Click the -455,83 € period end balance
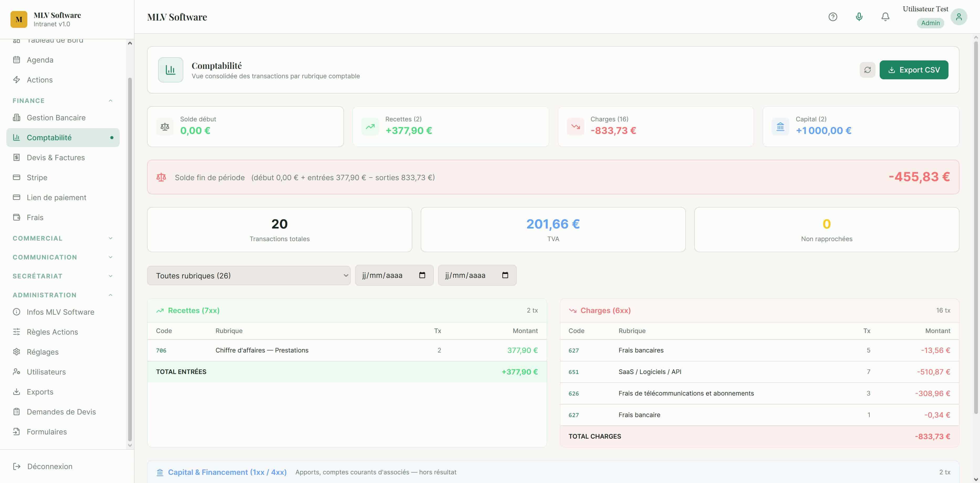Screen dimensions: 980x483 tap(919, 177)
